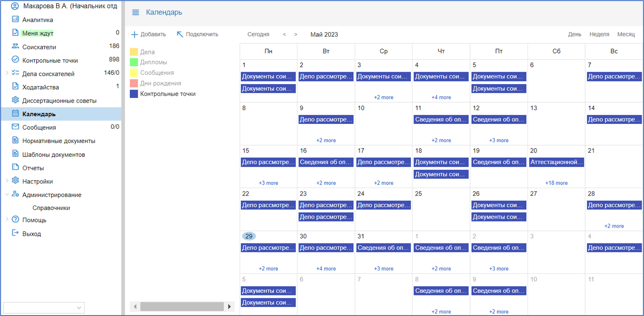Click the Диссертационные советы gear icon
Viewport: 644px width, 316px height.
15,100
